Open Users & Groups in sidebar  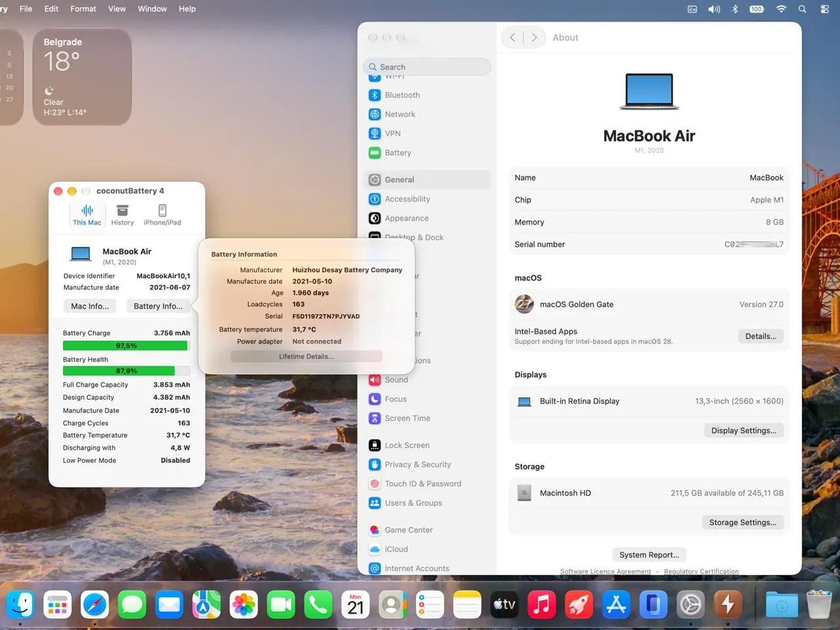pos(427,503)
